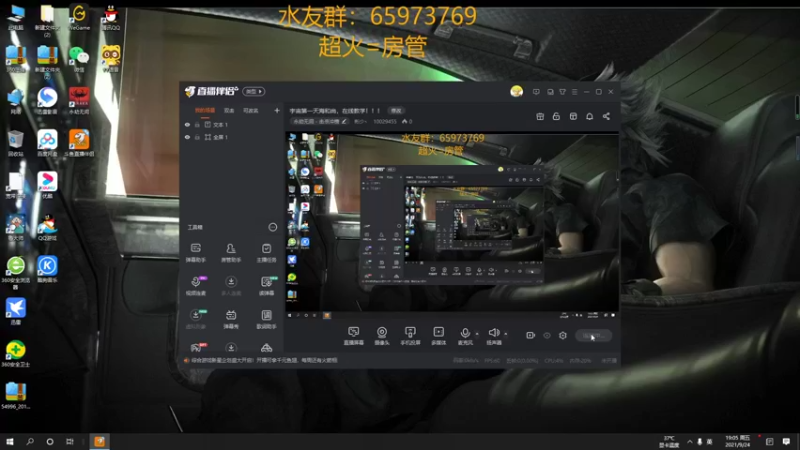Open the hamburger menu in the title bar
Screen dimensions: 800x450
click(574, 92)
